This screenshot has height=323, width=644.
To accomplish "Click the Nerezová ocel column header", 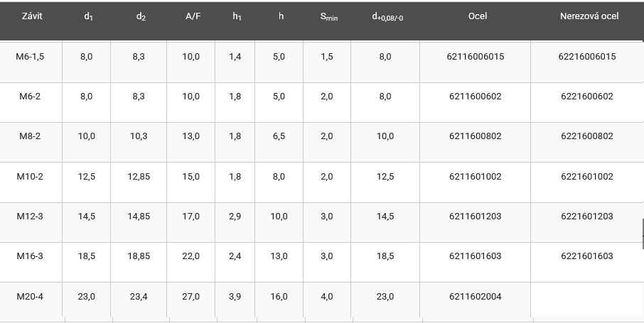I will tap(589, 16).
